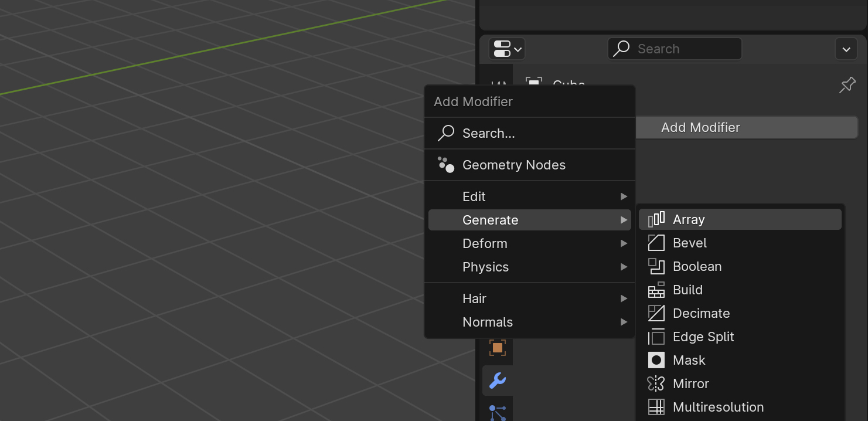
Task: Click the Decimate modifier icon
Action: (656, 313)
